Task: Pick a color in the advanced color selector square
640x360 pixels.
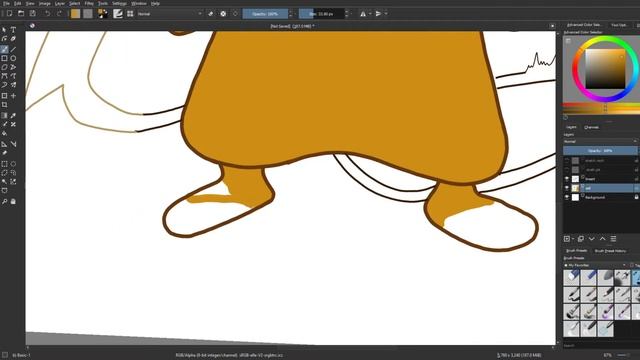Action: pos(605,69)
